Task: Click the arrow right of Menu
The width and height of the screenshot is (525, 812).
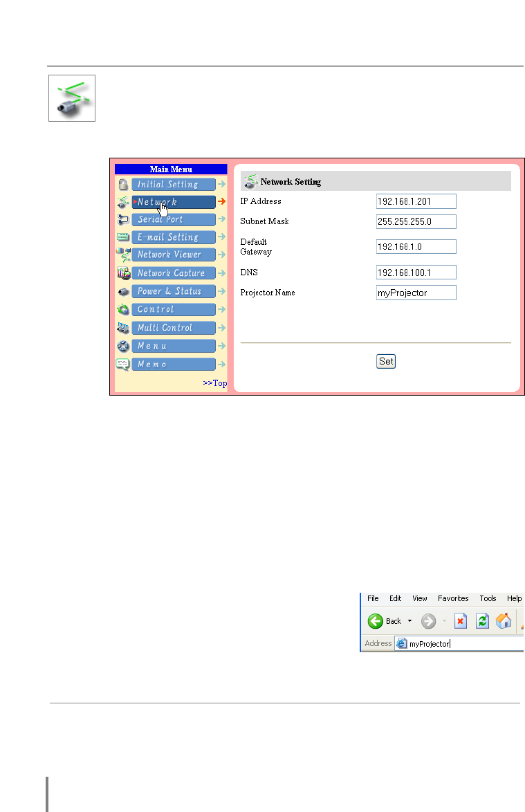Action: 221,346
